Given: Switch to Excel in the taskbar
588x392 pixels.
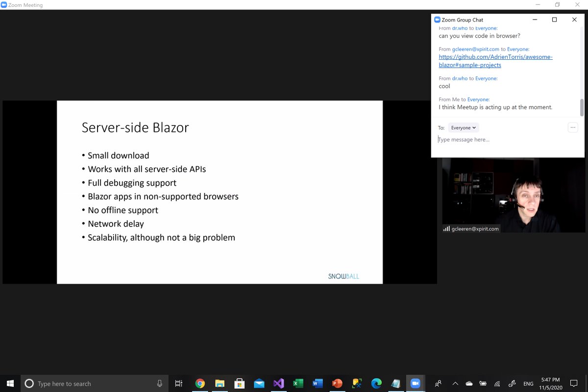Looking at the screenshot, I should coord(298,384).
